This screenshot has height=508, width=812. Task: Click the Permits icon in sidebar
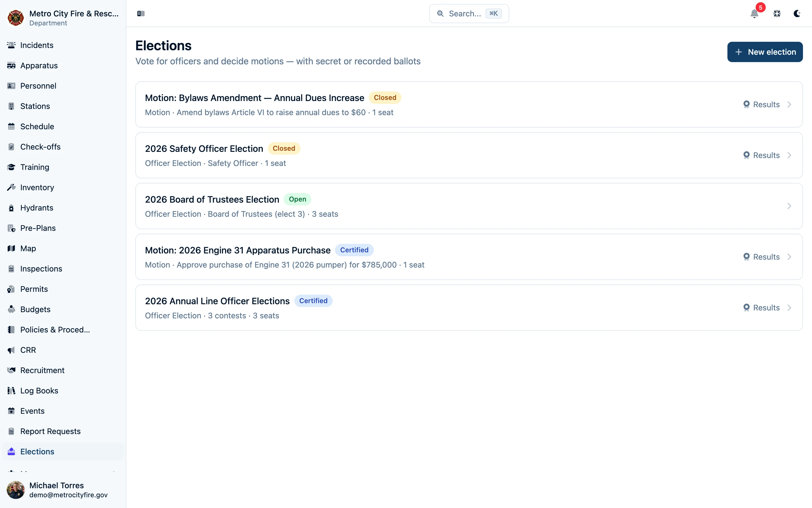click(11, 289)
